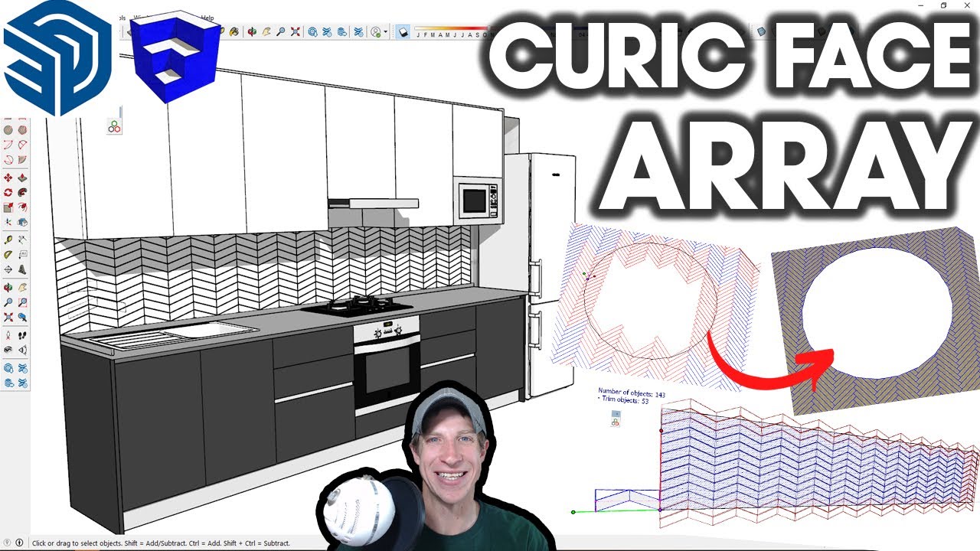Viewport: 980px width, 551px height.
Task: Select the Push/Pull tool
Action: pos(22,178)
